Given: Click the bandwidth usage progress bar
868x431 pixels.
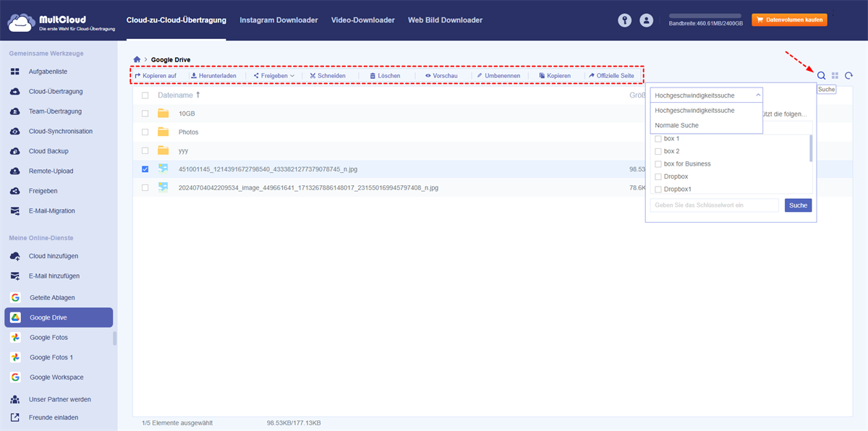Looking at the screenshot, I should [x=705, y=15].
